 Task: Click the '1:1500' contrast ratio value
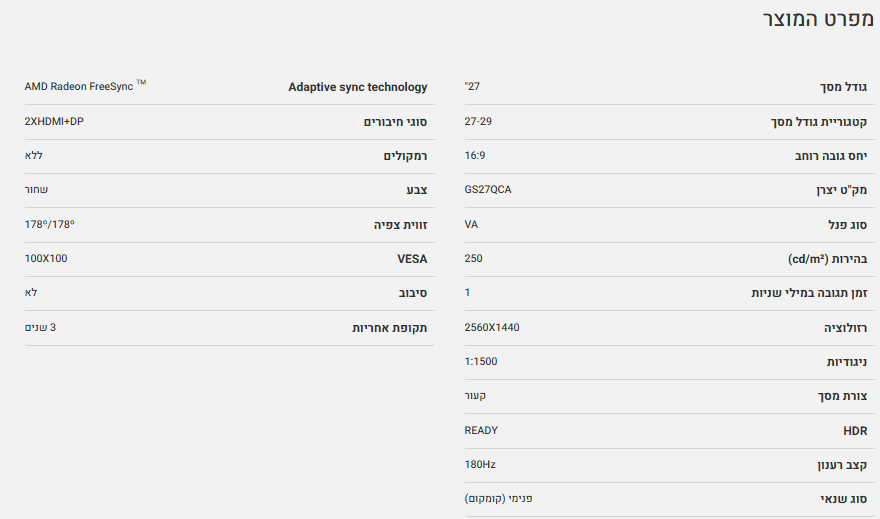(x=481, y=362)
